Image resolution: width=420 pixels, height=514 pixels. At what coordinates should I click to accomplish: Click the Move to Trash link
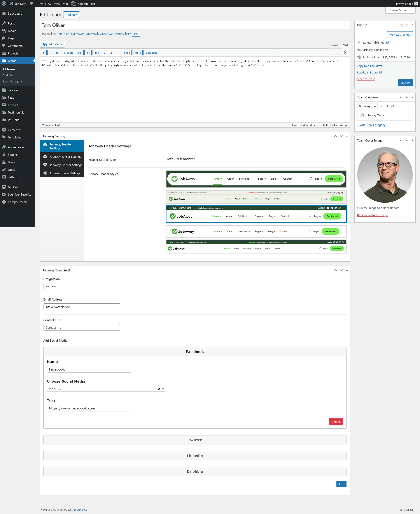click(366, 79)
